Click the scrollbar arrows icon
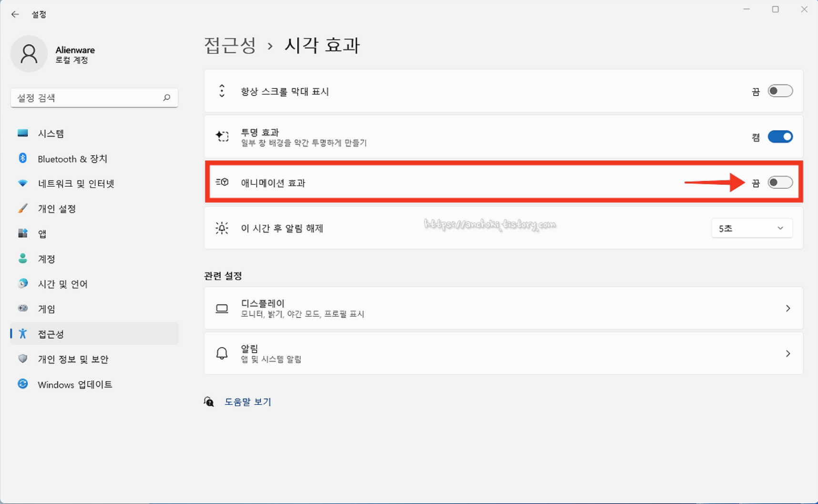The height and width of the screenshot is (504, 818). pyautogui.click(x=222, y=91)
